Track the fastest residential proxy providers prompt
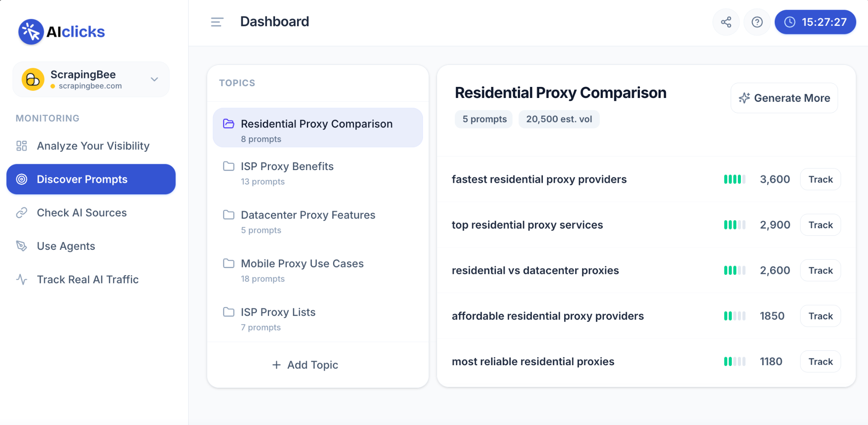The image size is (868, 425). [821, 179]
